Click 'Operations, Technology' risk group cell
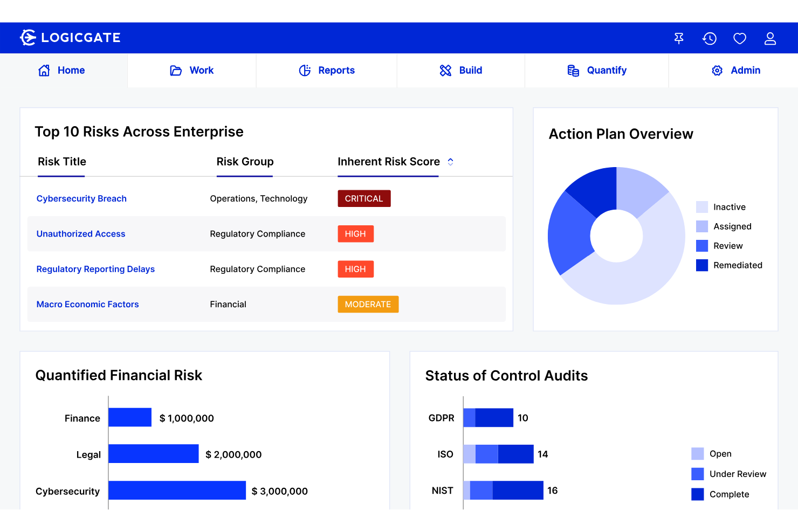The image size is (798, 532). click(x=259, y=198)
